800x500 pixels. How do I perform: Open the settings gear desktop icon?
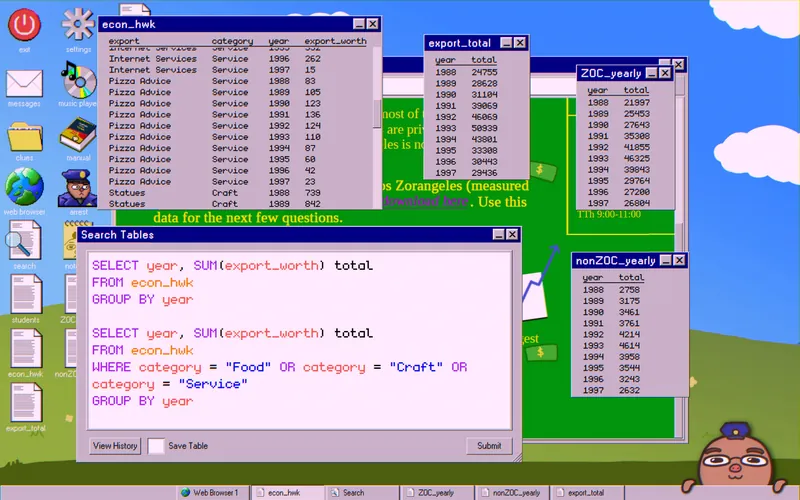78,23
